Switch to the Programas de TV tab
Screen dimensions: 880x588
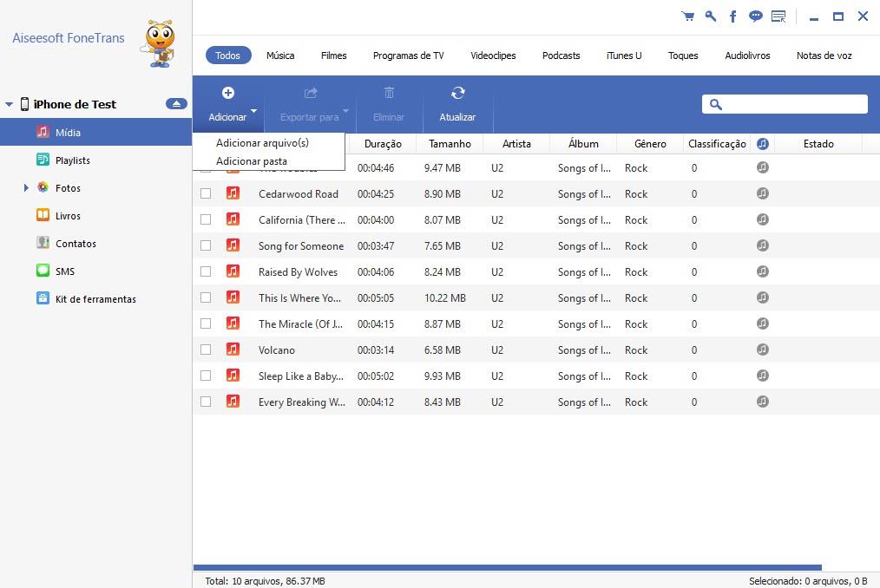pos(408,56)
